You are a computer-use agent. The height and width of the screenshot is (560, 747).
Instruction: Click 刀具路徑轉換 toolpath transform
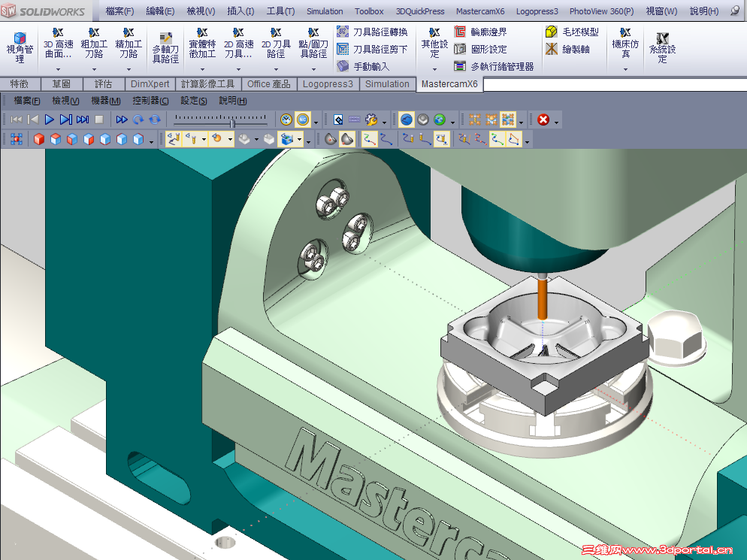pyautogui.click(x=372, y=32)
